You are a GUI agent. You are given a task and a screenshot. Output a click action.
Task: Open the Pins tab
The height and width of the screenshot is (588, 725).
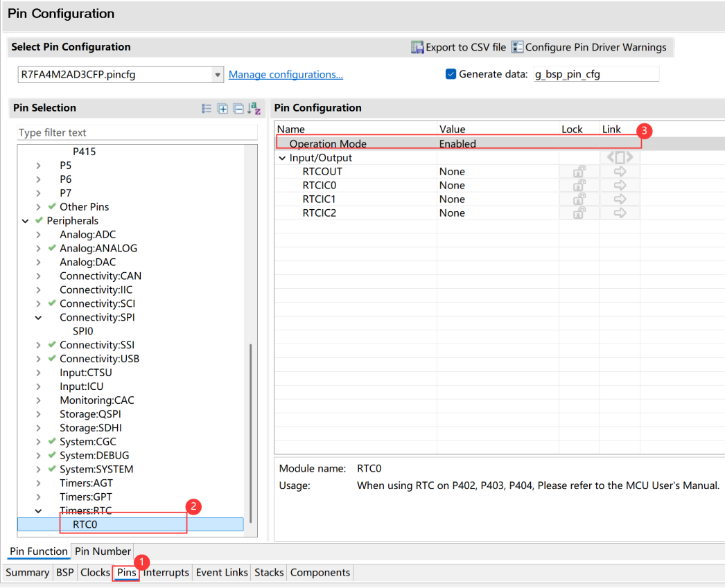(x=126, y=572)
